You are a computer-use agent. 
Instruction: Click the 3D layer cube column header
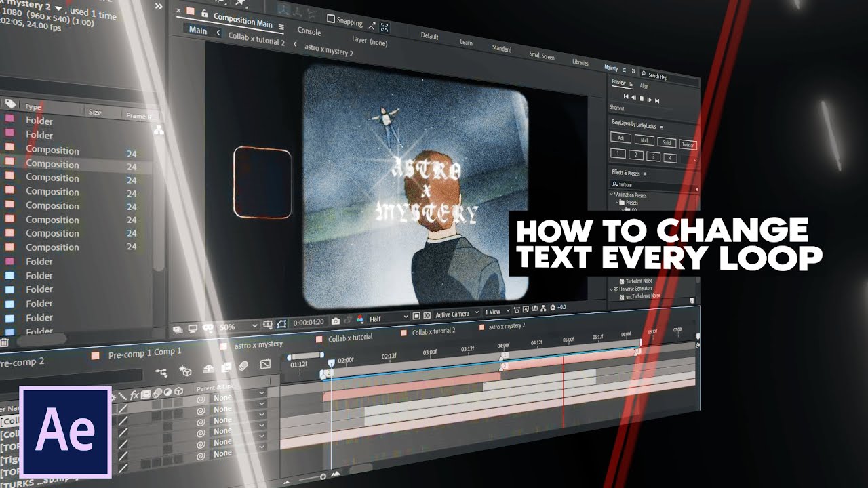(x=178, y=391)
